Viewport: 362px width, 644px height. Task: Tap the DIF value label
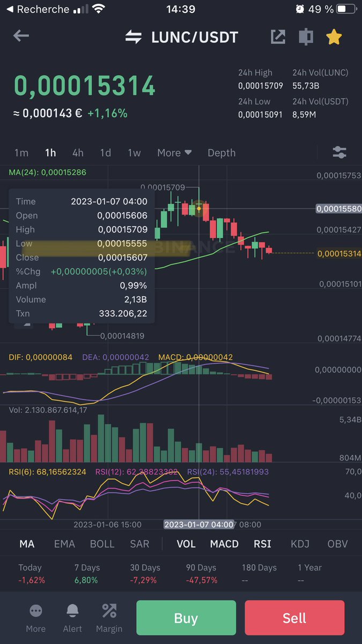click(40, 357)
